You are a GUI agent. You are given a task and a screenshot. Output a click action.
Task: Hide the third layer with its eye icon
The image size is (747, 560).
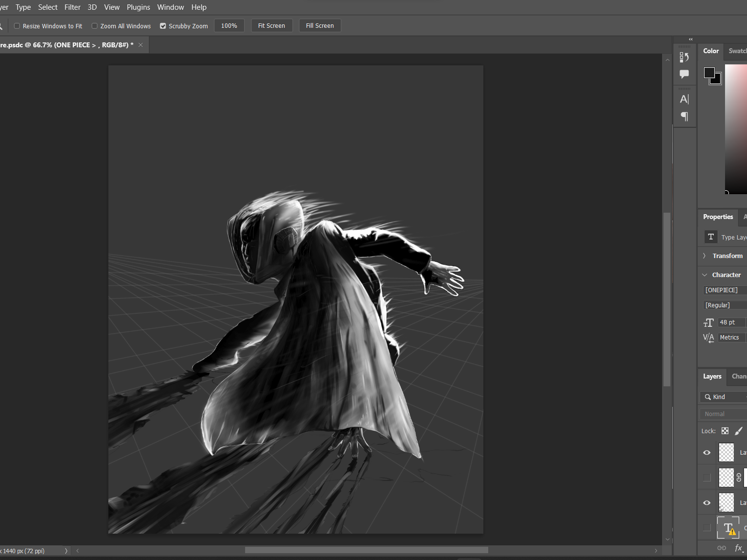tap(706, 502)
